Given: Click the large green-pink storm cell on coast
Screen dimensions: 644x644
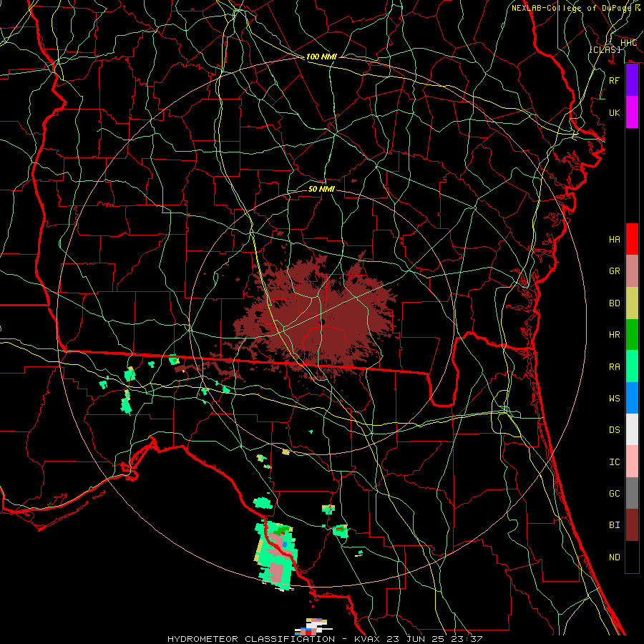Looking at the screenshot, I should [275, 555].
